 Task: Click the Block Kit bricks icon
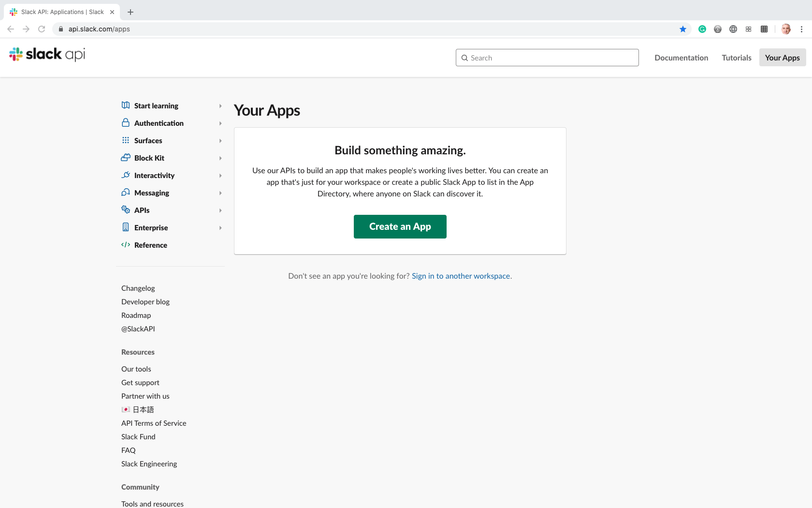click(x=126, y=158)
